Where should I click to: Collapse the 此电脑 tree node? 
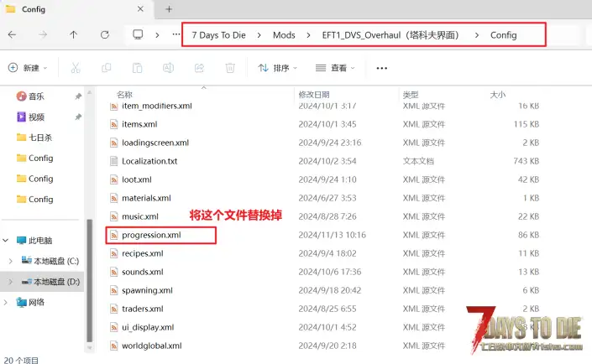(x=6, y=240)
